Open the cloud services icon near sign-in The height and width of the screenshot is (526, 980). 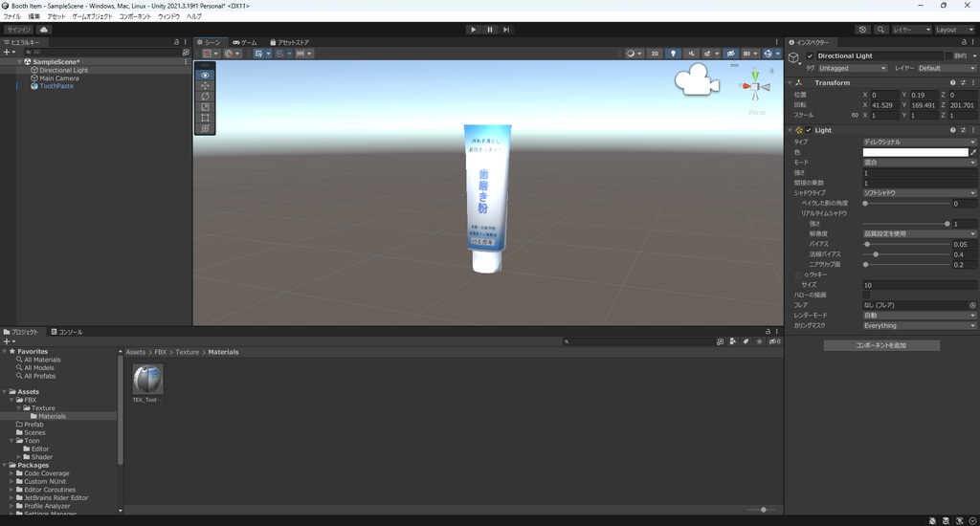(x=44, y=30)
